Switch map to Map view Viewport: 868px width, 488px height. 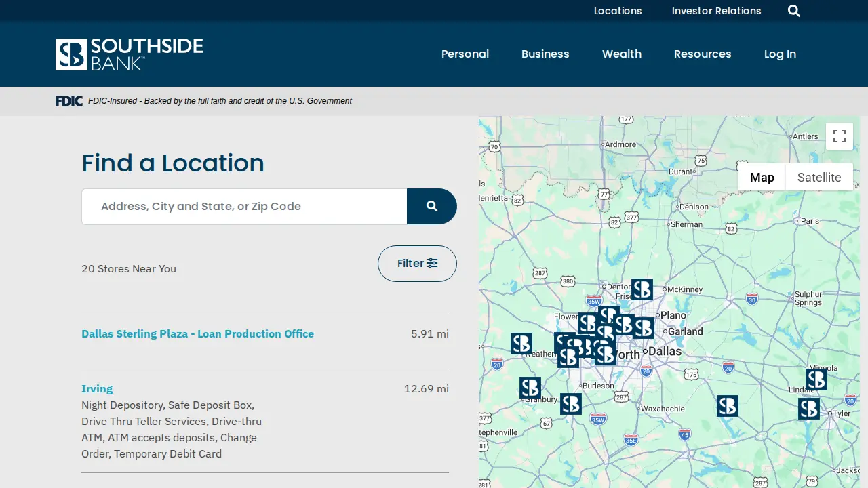point(762,177)
